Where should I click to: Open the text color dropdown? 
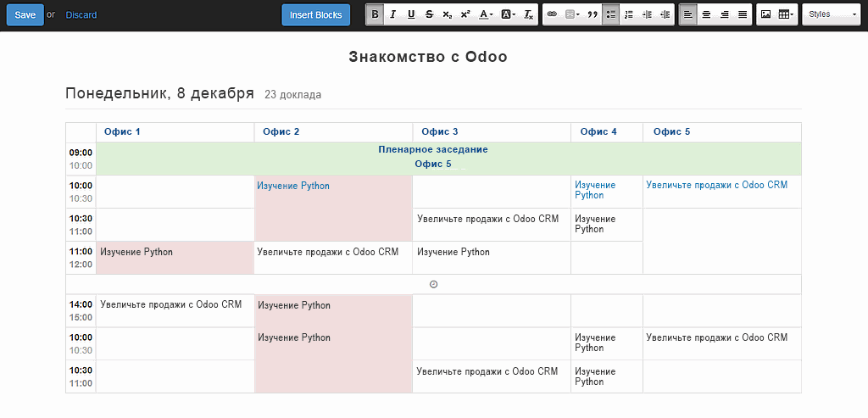pyautogui.click(x=486, y=15)
